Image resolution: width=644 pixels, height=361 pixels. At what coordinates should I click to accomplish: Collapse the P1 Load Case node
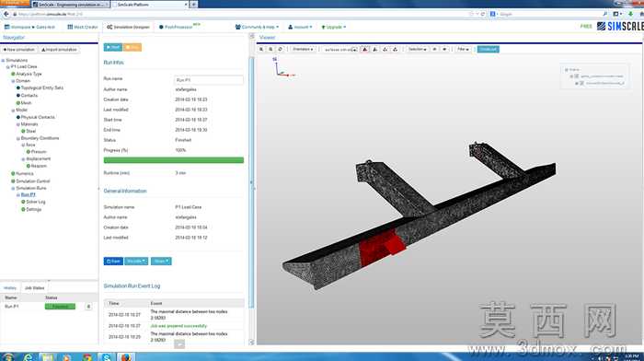(x=7, y=66)
